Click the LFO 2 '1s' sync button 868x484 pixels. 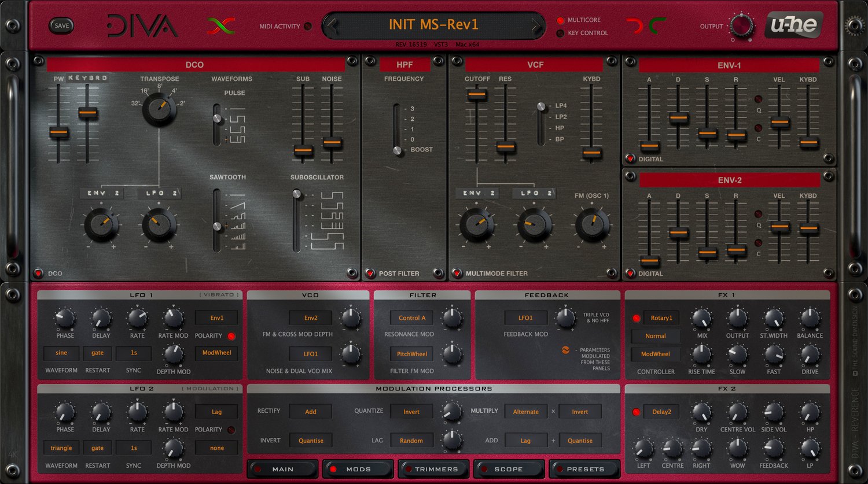pyautogui.click(x=134, y=448)
